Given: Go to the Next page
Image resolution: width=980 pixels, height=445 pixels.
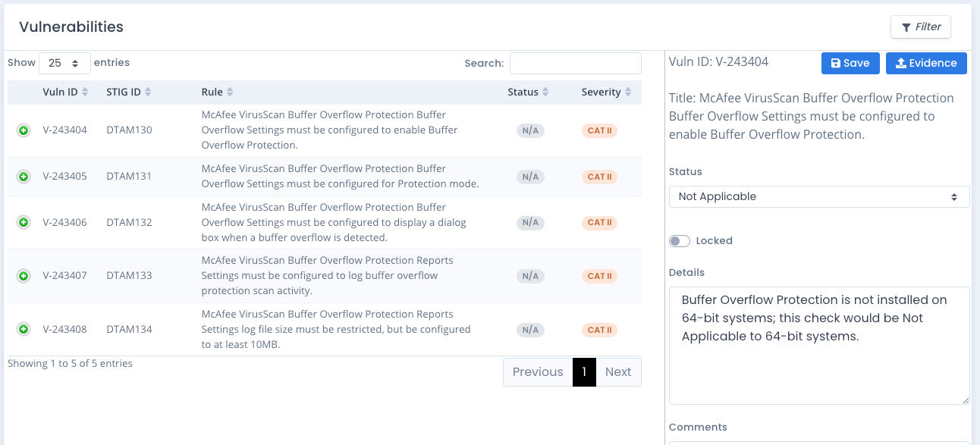Looking at the screenshot, I should [x=618, y=372].
